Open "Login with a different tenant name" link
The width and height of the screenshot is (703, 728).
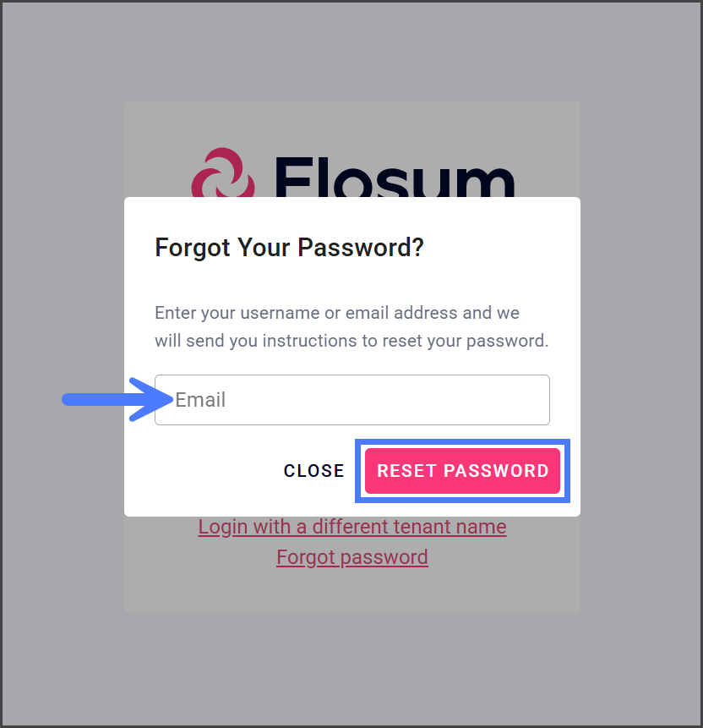352,527
